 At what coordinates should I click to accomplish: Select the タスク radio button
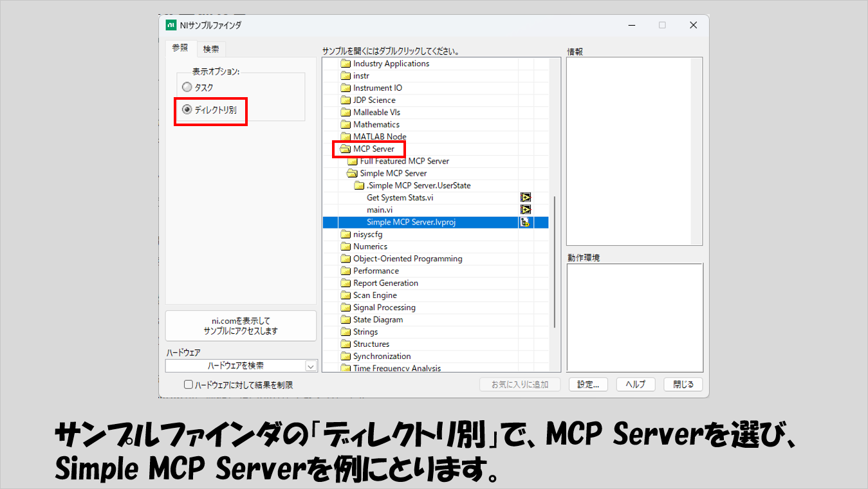click(x=187, y=88)
